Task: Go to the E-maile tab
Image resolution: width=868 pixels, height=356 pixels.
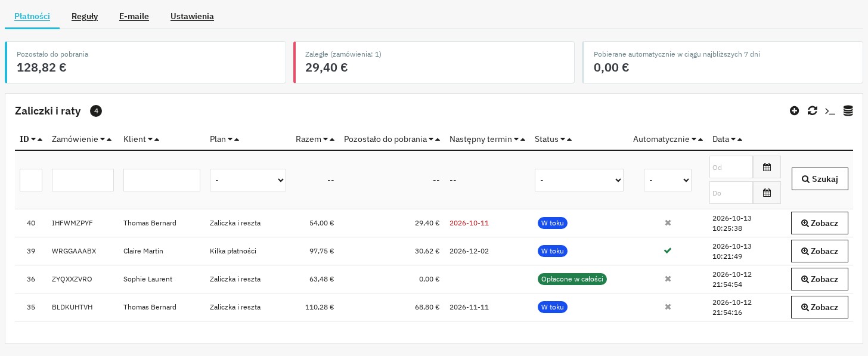Action: [134, 17]
